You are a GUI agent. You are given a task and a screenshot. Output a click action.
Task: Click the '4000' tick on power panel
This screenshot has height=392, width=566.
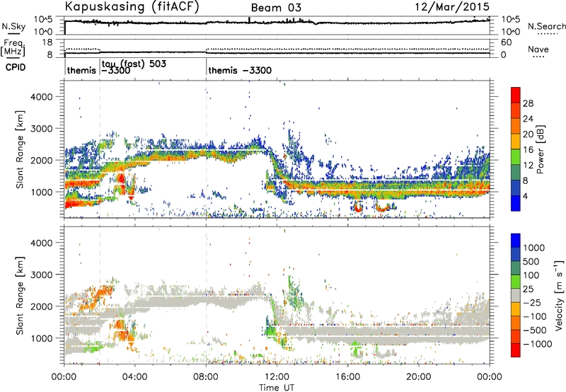41,97
